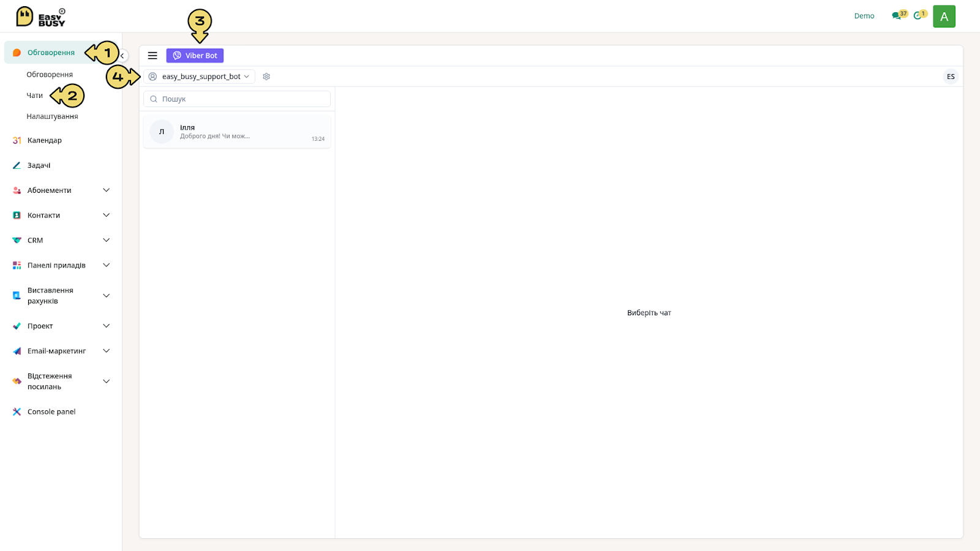Click the Задачі pencil icon
Viewport: 980px width, 551px height.
point(17,165)
